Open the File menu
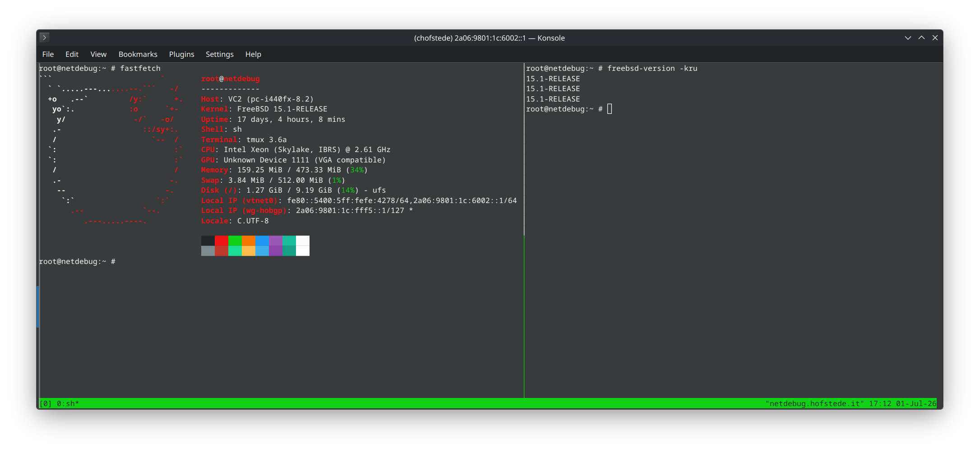 click(x=48, y=54)
